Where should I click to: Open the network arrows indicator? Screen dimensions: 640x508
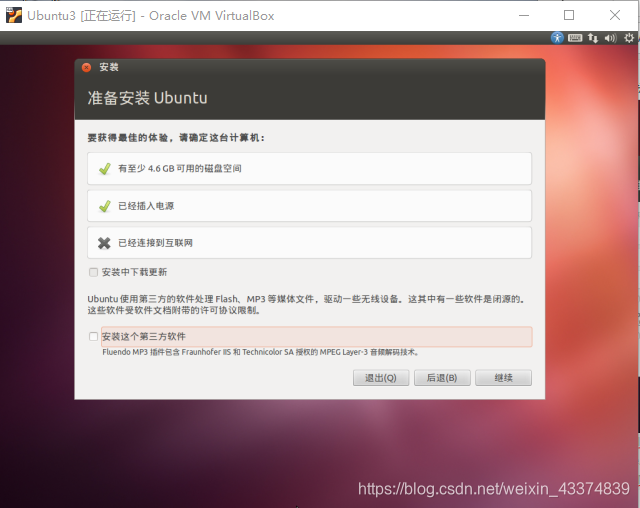click(x=593, y=38)
